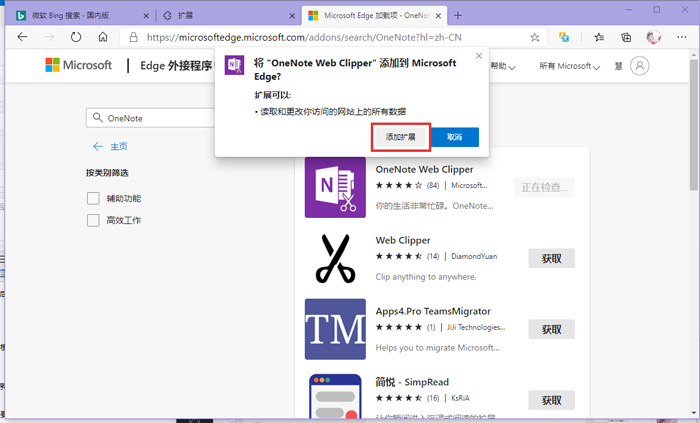The width and height of the screenshot is (700, 423).
Task: Click the search magnifier in OneNote box
Action: coord(97,118)
